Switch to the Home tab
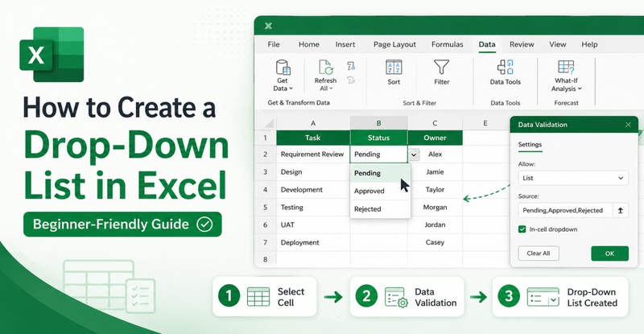The image size is (644, 334). (x=309, y=44)
